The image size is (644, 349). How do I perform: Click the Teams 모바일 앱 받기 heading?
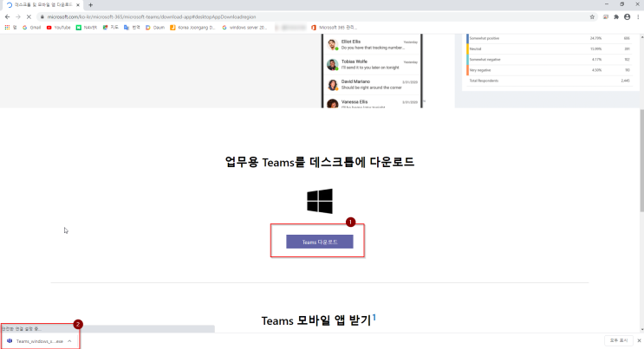(x=316, y=320)
